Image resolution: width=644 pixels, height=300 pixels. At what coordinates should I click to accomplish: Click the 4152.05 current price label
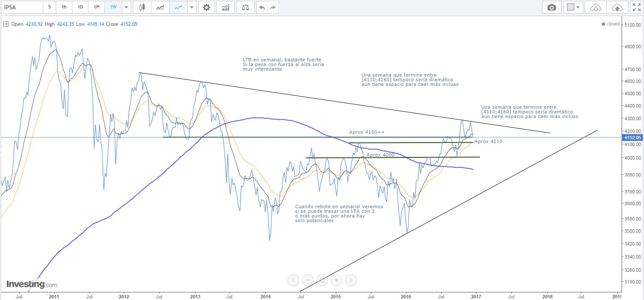coord(633,138)
